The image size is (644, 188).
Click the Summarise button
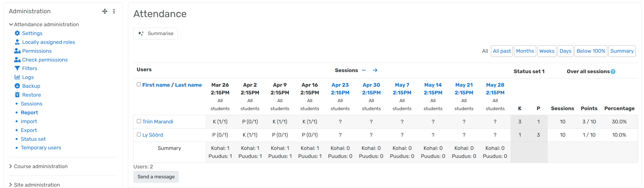156,33
